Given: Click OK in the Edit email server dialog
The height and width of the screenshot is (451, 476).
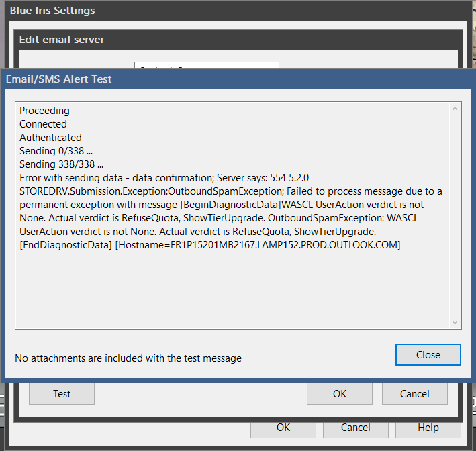Looking at the screenshot, I should (x=340, y=393).
